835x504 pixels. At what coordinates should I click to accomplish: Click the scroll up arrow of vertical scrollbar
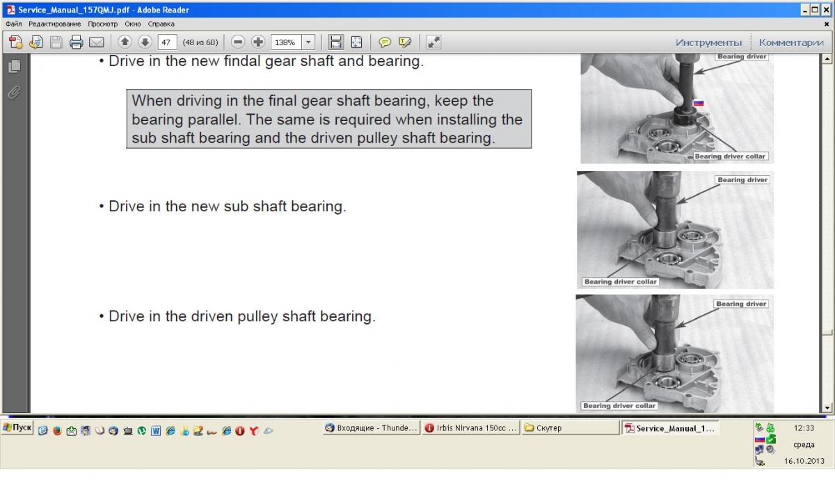[x=827, y=58]
